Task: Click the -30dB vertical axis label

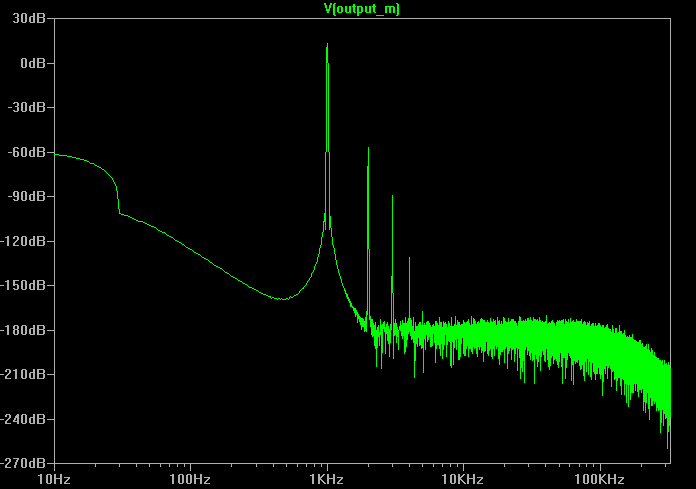Action: coord(27,107)
